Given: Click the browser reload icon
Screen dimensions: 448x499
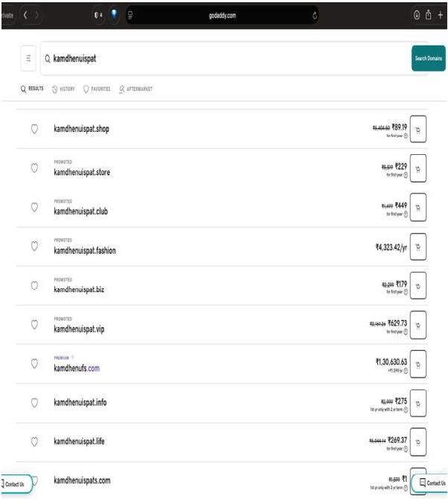Looking at the screenshot, I should (315, 16).
